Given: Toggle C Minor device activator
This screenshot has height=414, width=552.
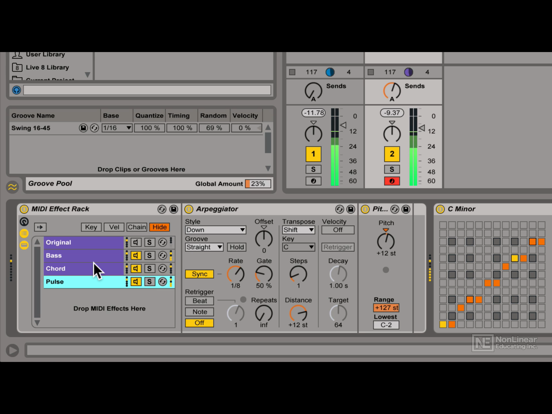Looking at the screenshot, I should click(440, 209).
